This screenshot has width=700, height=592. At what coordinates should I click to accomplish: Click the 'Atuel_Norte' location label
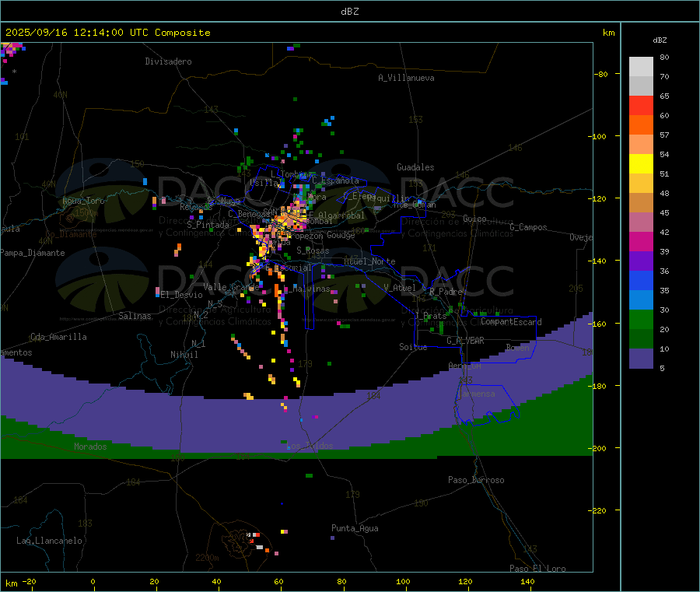pyautogui.click(x=369, y=261)
